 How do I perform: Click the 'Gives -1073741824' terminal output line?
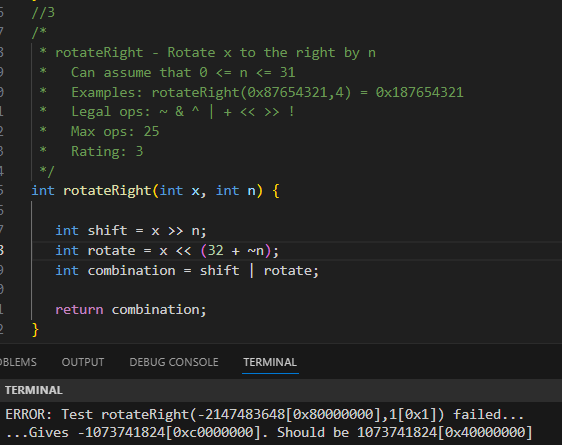(269, 432)
